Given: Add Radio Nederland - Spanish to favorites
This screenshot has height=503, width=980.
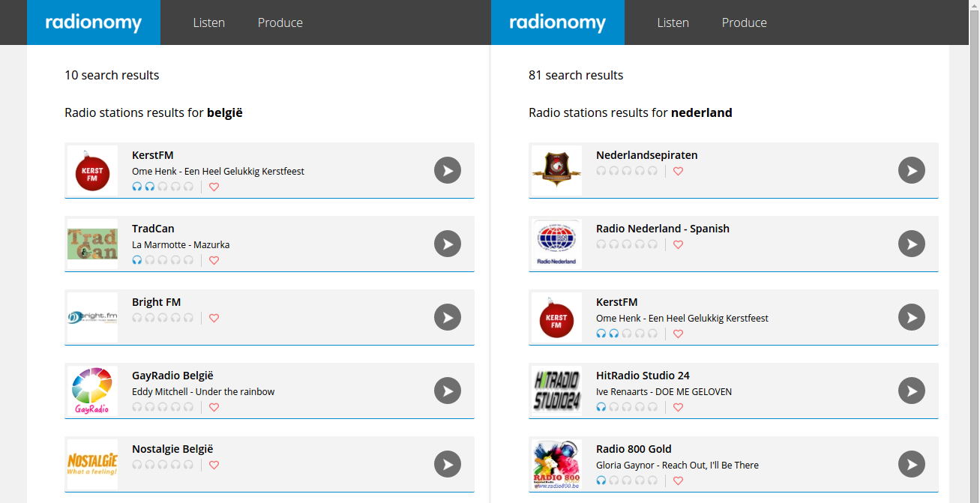Looking at the screenshot, I should pyautogui.click(x=678, y=244).
